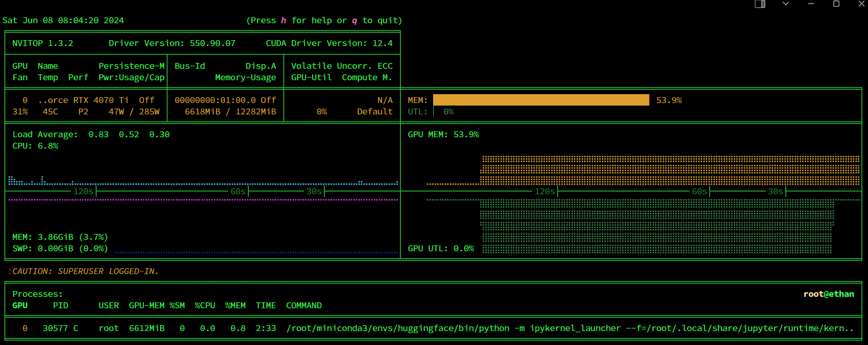This screenshot has height=345, width=868.
Task: Open the terminal tab dropdown chevron
Action: [x=786, y=4]
